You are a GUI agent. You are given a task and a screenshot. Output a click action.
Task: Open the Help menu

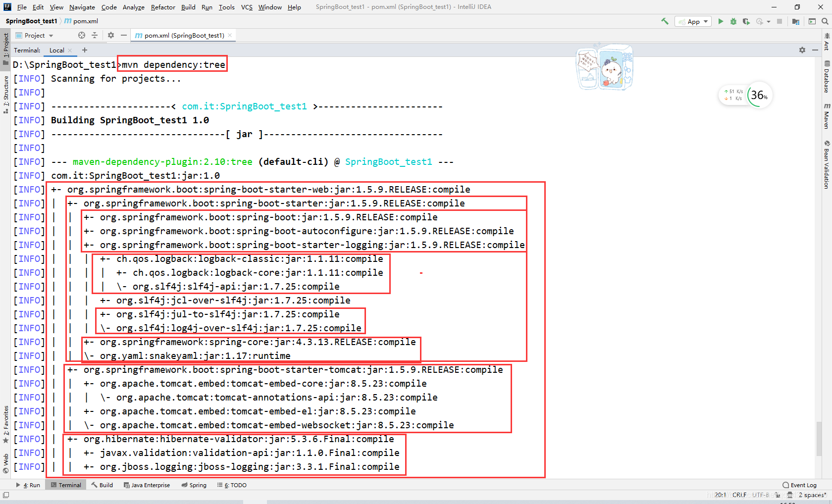[294, 7]
